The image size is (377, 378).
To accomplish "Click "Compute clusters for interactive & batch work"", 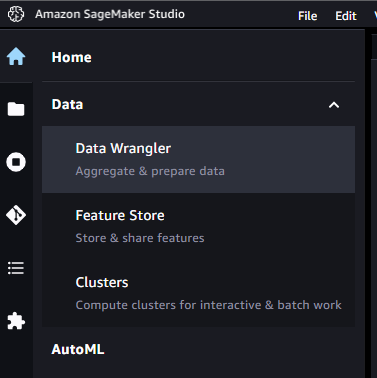I will 208,305.
